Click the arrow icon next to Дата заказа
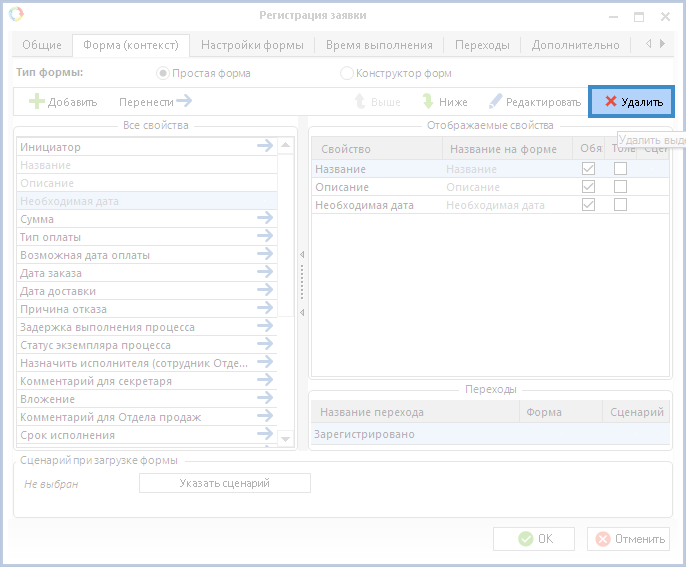Viewport: 686px width, 567px height. (264, 273)
